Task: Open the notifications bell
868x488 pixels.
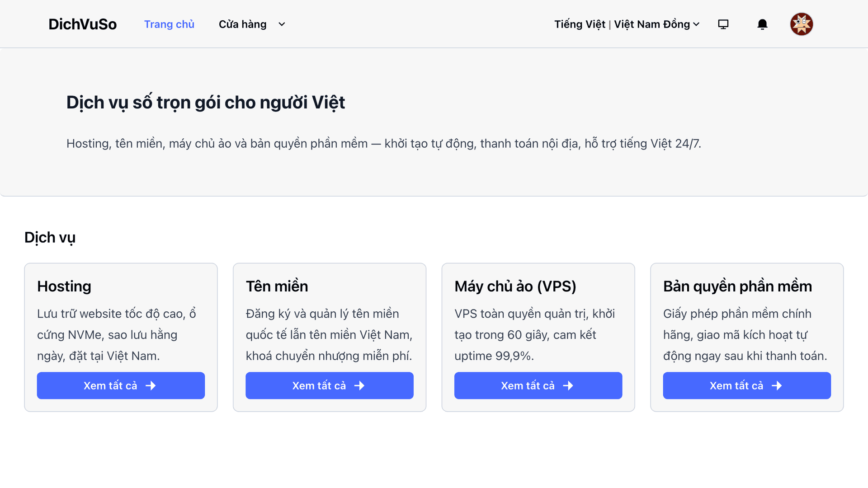Action: point(762,24)
